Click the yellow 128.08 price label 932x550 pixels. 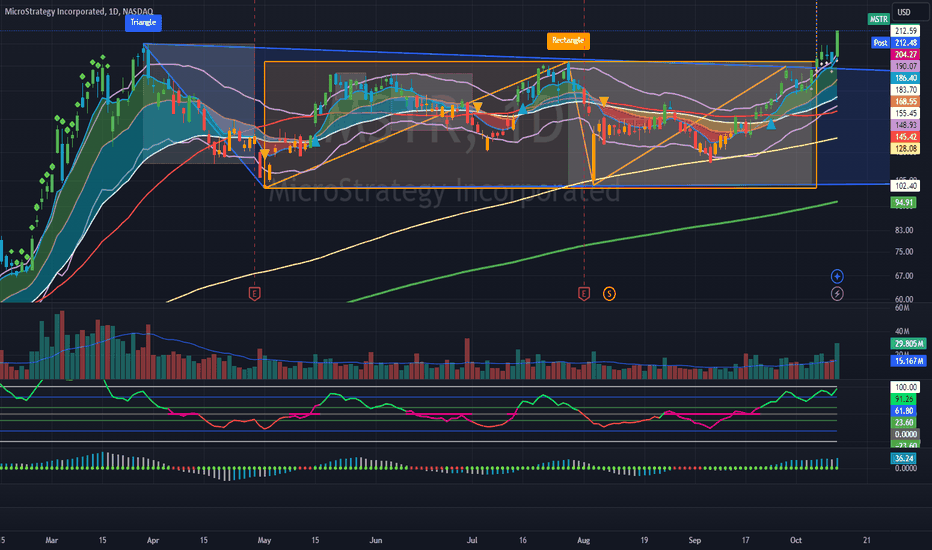[x=905, y=149]
